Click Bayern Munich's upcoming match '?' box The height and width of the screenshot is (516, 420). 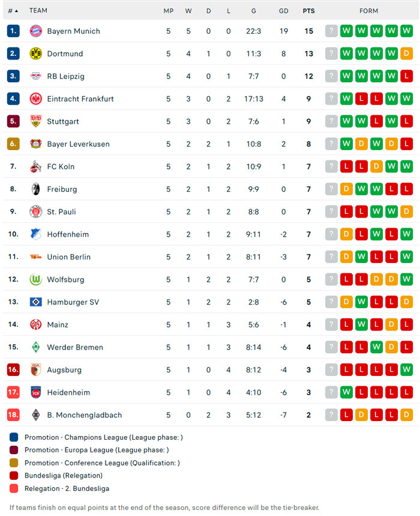tap(331, 31)
